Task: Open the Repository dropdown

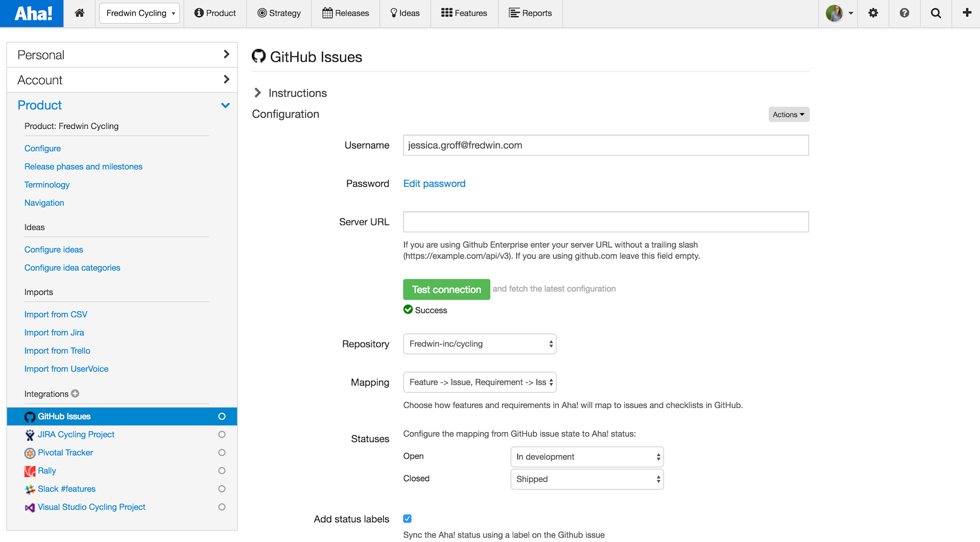Action: (x=479, y=344)
